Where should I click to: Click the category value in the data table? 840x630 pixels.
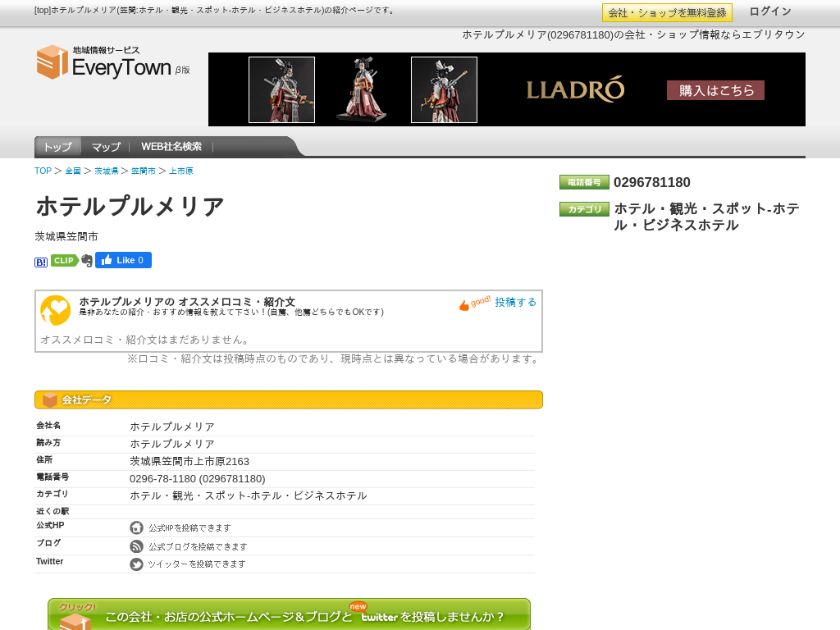click(x=249, y=495)
